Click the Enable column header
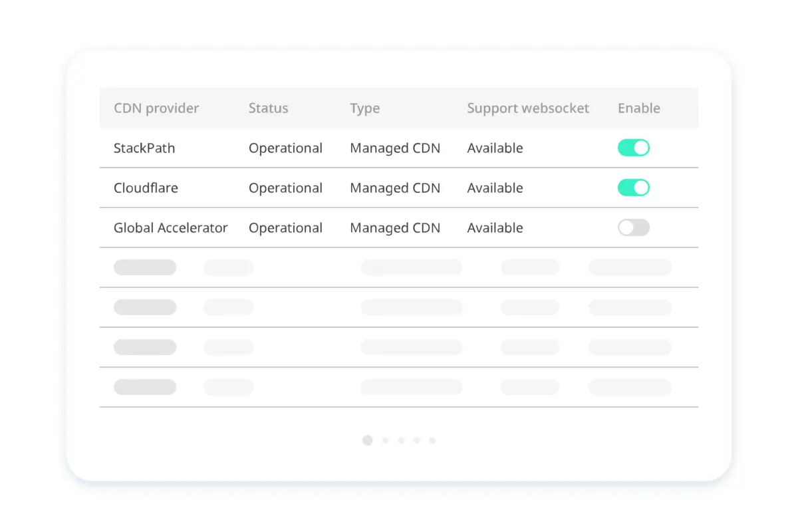Image resolution: width=798 pixels, height=532 pixels. click(639, 108)
